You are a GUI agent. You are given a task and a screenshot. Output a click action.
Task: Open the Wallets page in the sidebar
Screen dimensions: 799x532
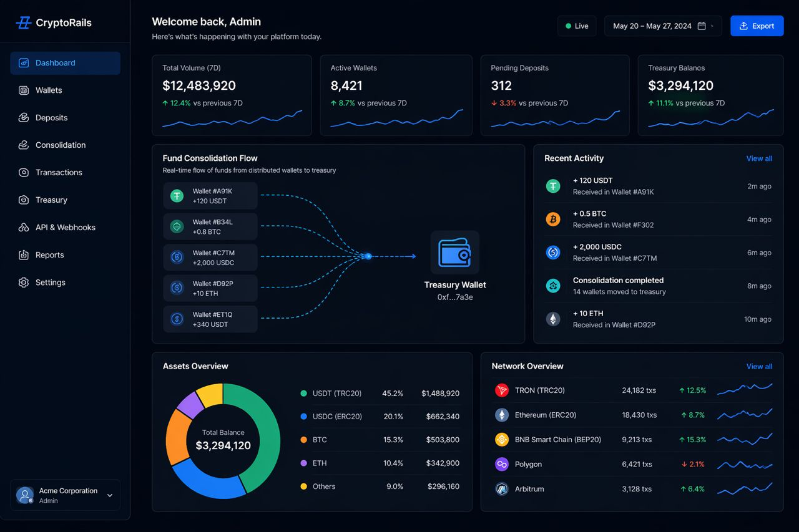click(49, 90)
